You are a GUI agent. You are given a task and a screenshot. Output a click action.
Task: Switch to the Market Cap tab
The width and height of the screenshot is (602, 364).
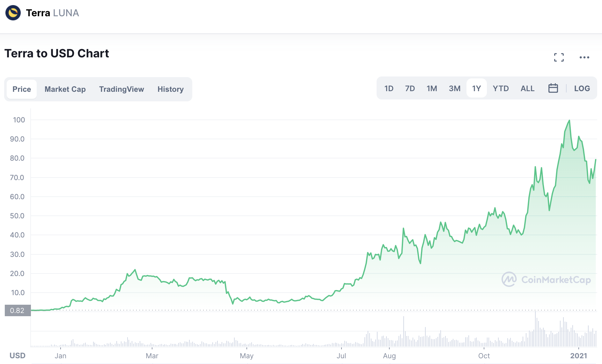click(x=65, y=89)
